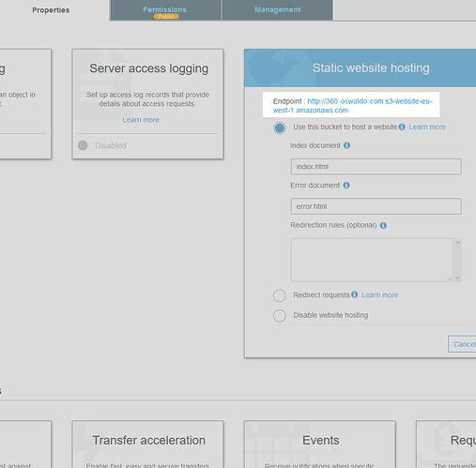Select Use this bucket to host a website
The image size is (476, 468).
click(x=280, y=128)
